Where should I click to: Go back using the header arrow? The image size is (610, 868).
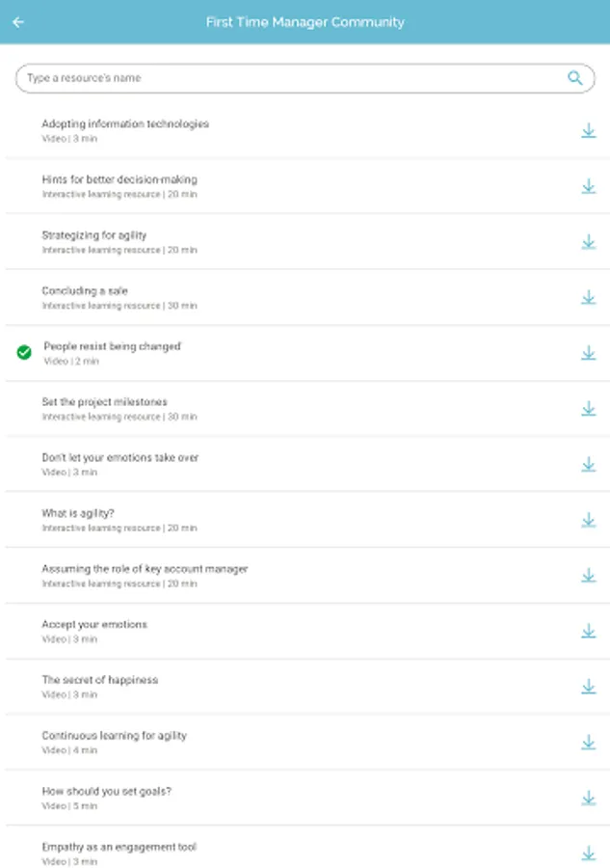click(18, 22)
